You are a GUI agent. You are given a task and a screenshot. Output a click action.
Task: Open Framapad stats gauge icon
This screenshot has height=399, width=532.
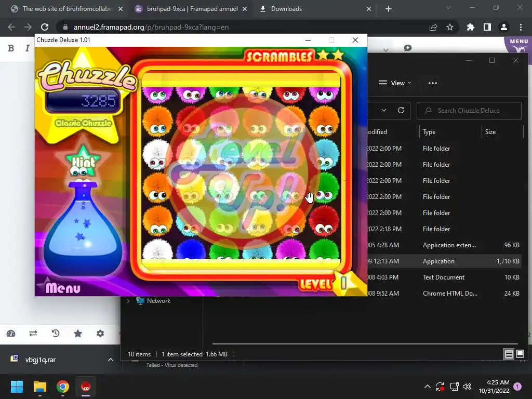click(x=11, y=334)
